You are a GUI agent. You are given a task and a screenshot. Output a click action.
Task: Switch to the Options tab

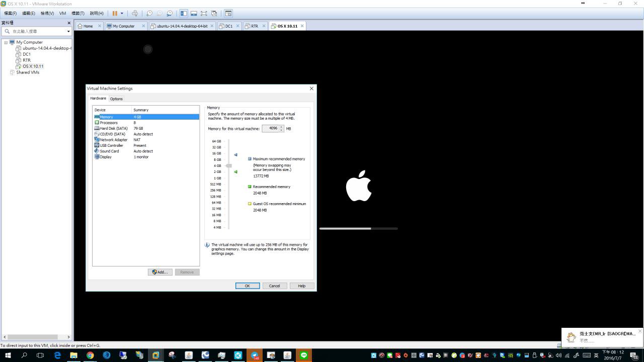coord(116,99)
